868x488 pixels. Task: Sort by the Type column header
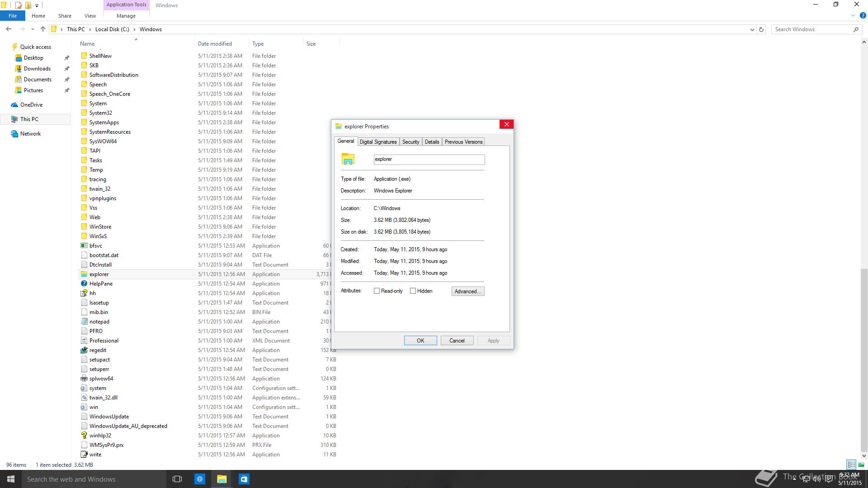(x=258, y=44)
